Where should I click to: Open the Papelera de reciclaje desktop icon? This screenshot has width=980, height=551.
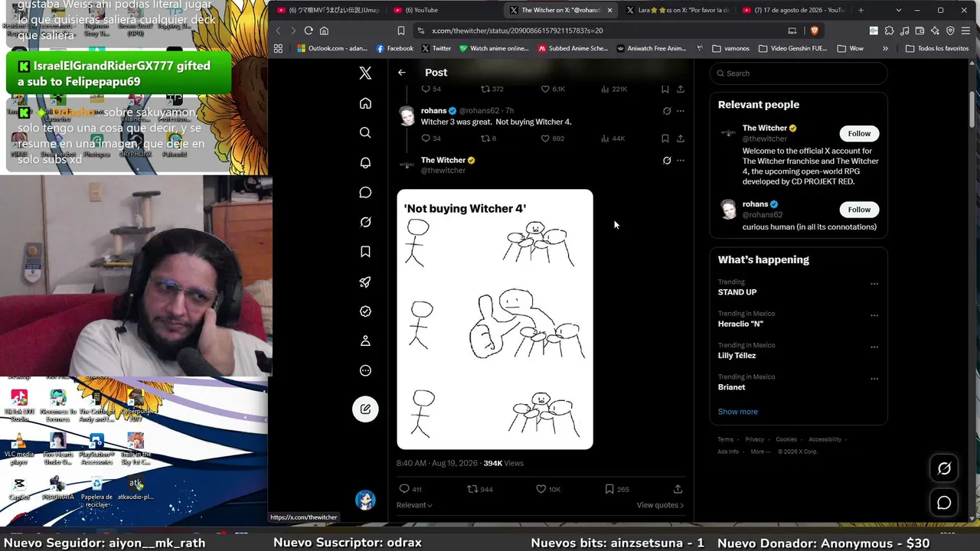coord(96,492)
